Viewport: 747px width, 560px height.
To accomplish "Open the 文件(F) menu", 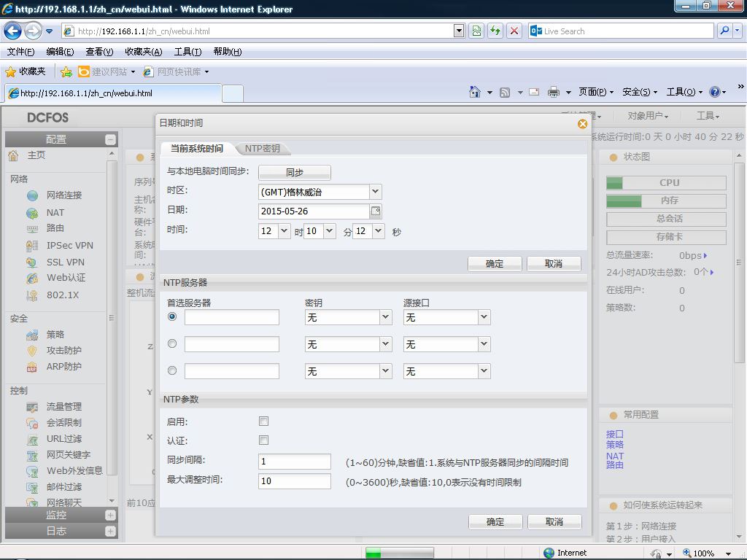I will pos(20,52).
